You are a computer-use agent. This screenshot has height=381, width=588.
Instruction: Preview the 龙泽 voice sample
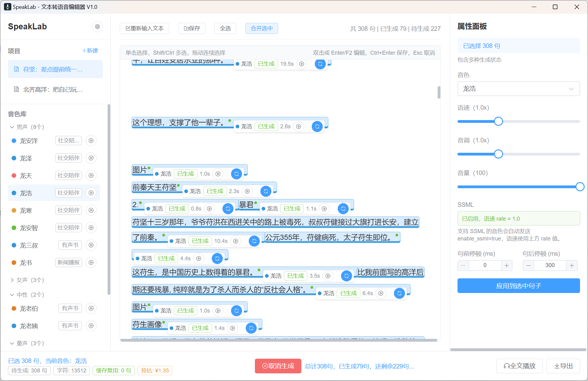(91, 158)
